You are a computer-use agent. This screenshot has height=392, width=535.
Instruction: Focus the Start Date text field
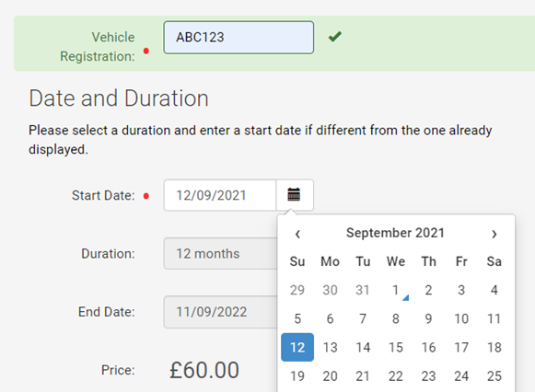pyautogui.click(x=220, y=195)
